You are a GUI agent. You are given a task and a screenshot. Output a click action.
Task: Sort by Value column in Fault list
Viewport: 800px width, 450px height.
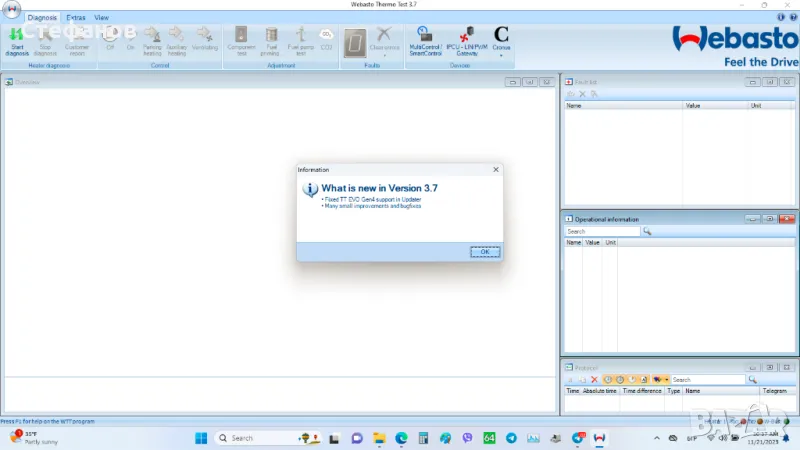715,106
